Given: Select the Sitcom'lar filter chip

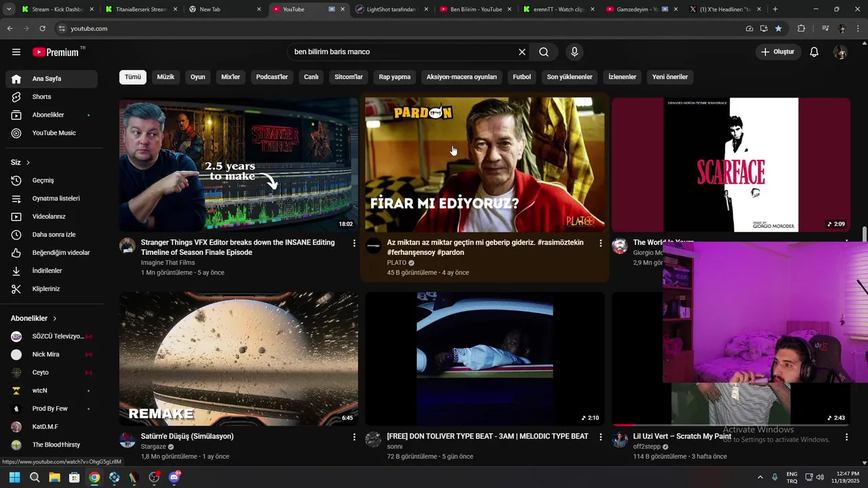Looking at the screenshot, I should [x=349, y=77].
